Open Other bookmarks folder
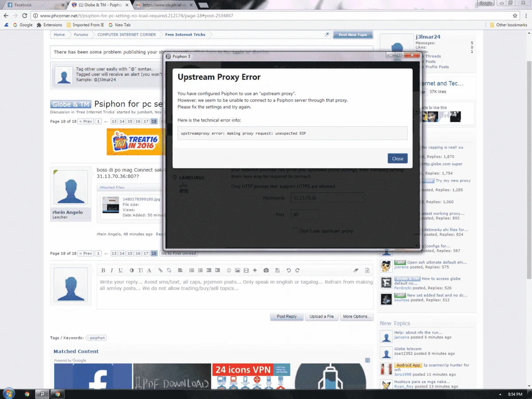The width and height of the screenshot is (532, 399). coord(509,25)
